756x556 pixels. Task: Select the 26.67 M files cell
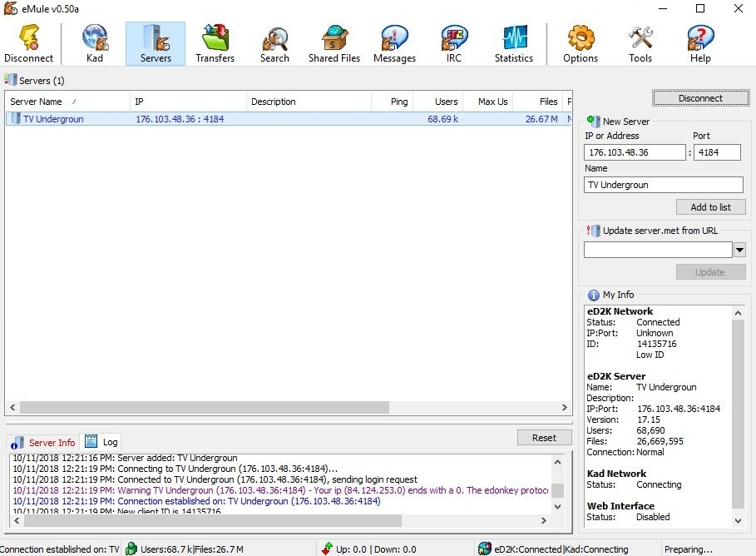pos(541,119)
